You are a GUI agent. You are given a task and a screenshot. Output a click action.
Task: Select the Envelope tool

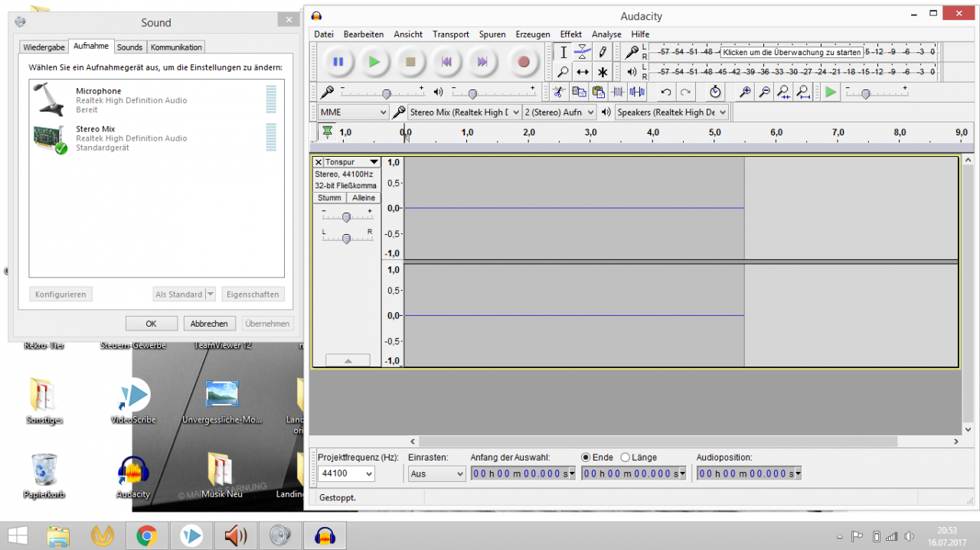pyautogui.click(x=583, y=52)
